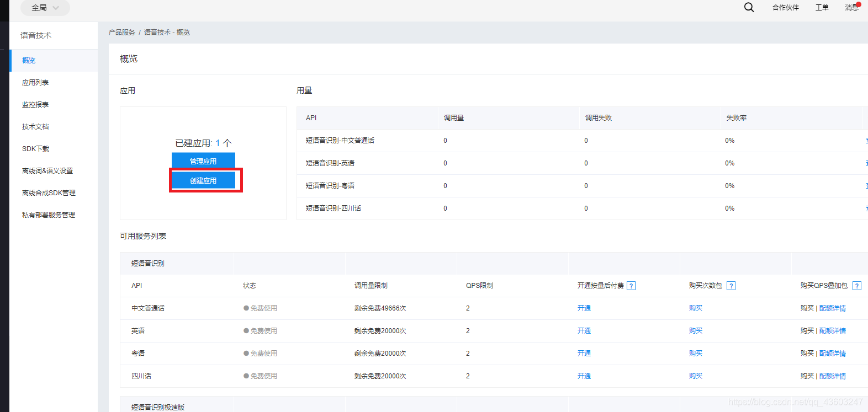Expand the 全局 region dropdown
The height and width of the screenshot is (412, 868).
45,8
